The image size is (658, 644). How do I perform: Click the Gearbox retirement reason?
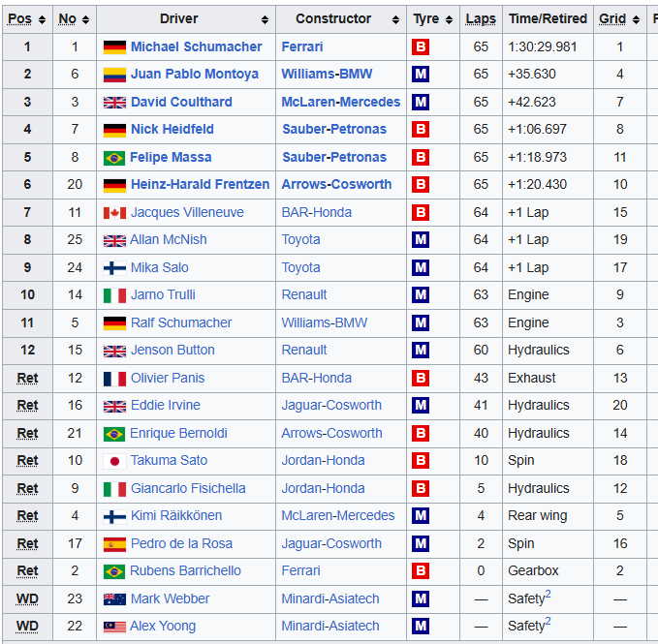pos(533,571)
